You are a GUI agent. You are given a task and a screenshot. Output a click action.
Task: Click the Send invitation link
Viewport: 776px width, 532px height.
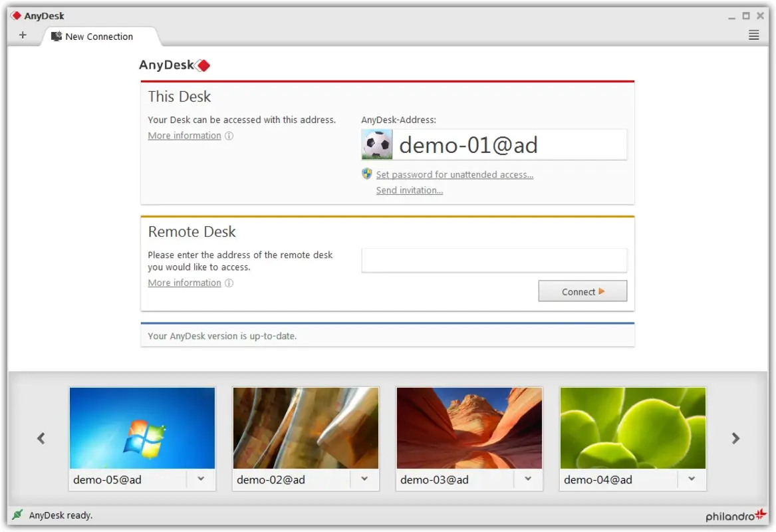[x=409, y=190]
